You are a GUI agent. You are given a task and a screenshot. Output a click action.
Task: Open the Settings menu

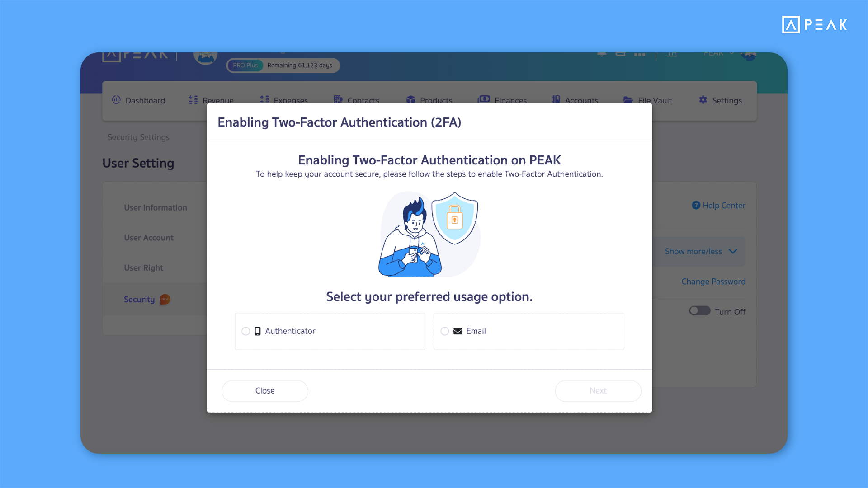[720, 100]
